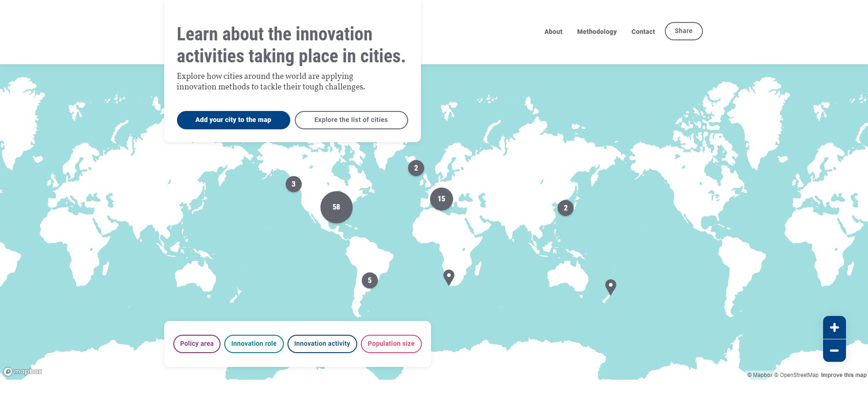Screen dimensions: 868x393
Task: Click the map pin near New Zealand
Action: point(610,286)
